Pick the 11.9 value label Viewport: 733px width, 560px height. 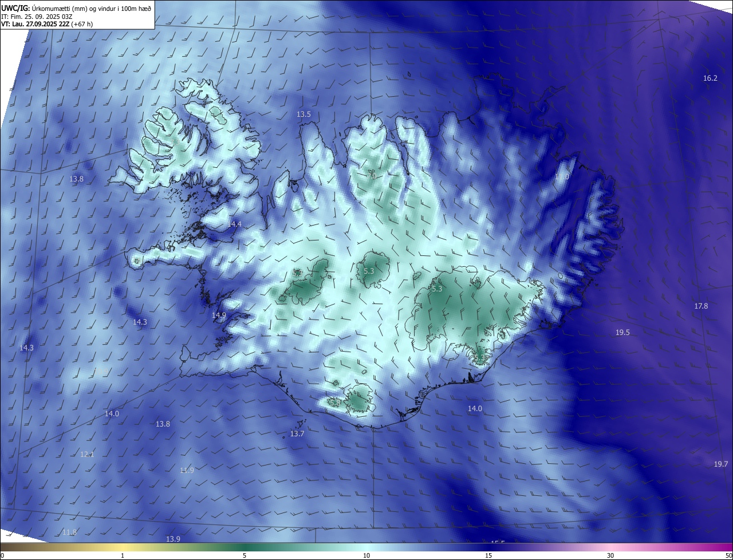coord(187,470)
